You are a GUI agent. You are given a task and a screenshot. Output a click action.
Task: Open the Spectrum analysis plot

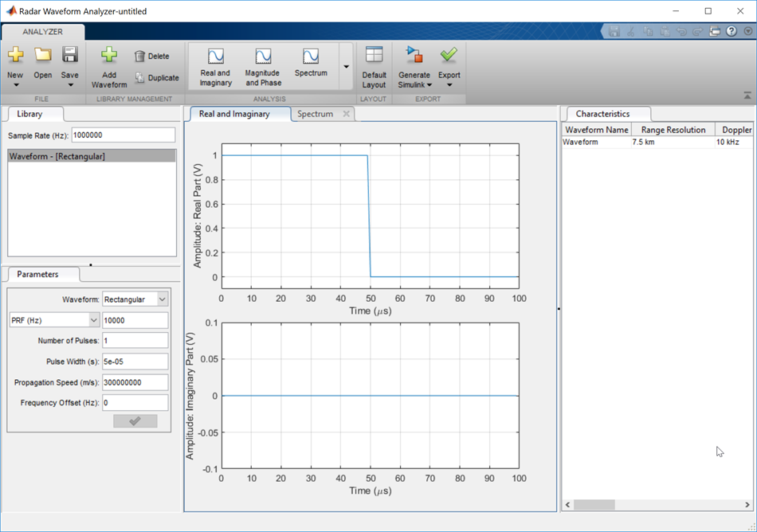point(311,62)
